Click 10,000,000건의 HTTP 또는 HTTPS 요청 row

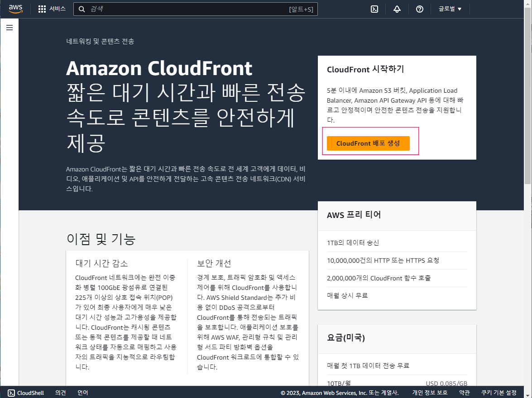[x=397, y=261]
